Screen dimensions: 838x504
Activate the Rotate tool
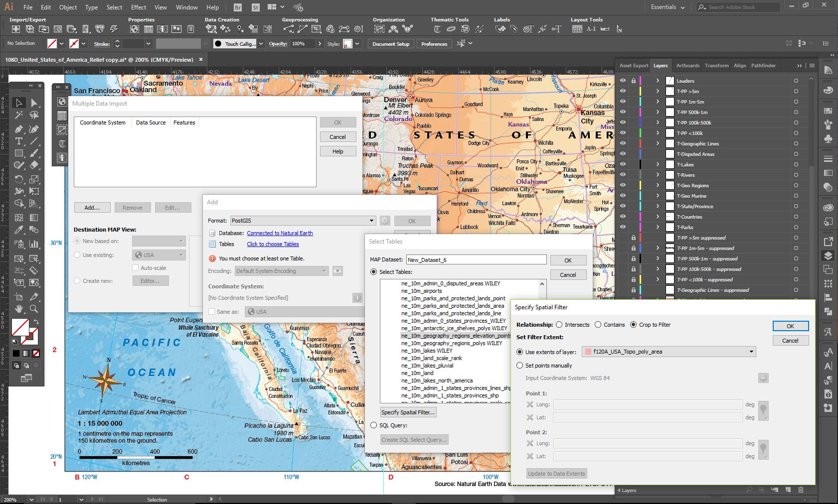click(x=19, y=179)
